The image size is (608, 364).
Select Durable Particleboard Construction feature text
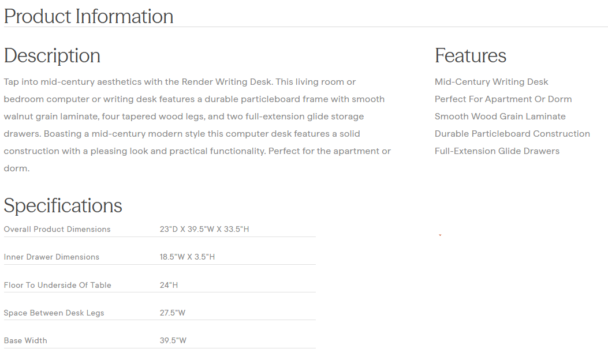[x=512, y=134]
